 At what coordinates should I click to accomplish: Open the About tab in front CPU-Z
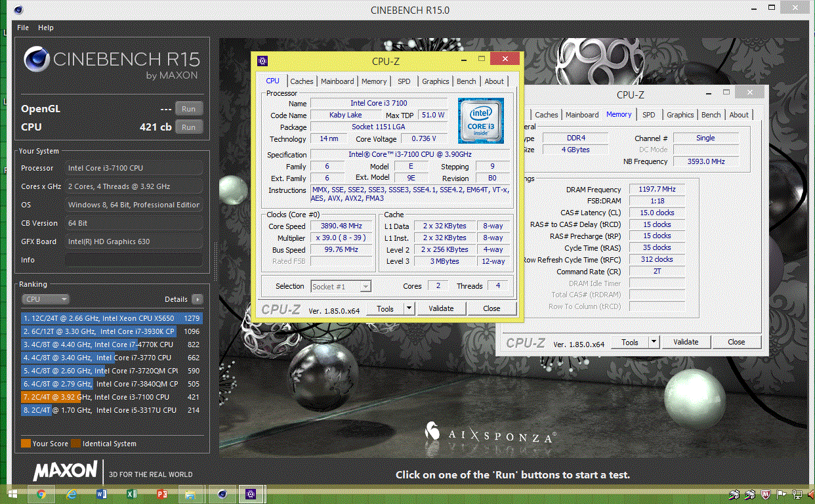point(494,81)
